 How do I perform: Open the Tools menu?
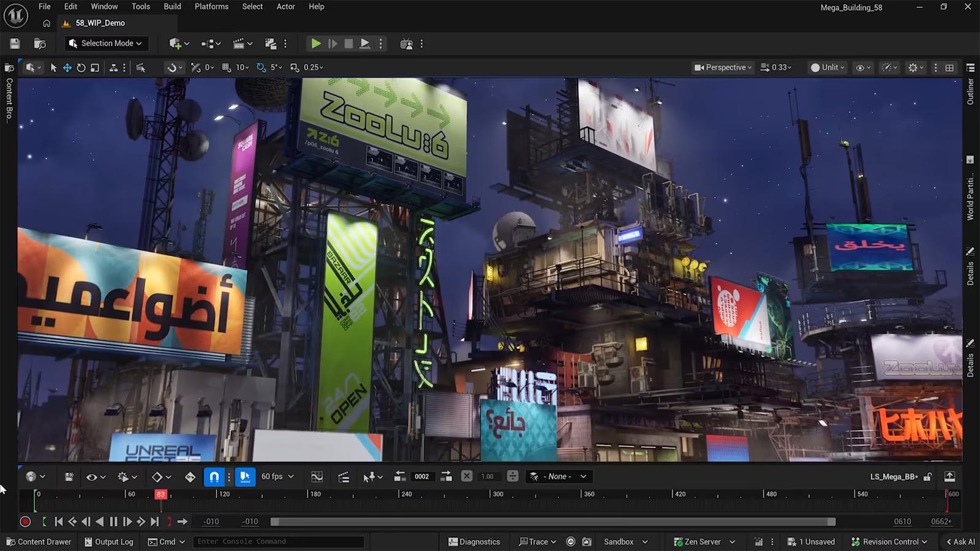click(141, 7)
